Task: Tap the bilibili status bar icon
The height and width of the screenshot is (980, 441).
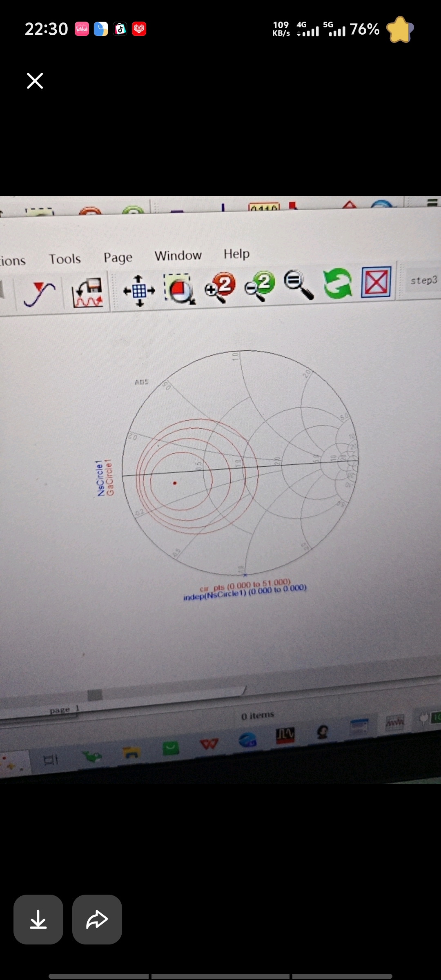Action: [x=82, y=29]
